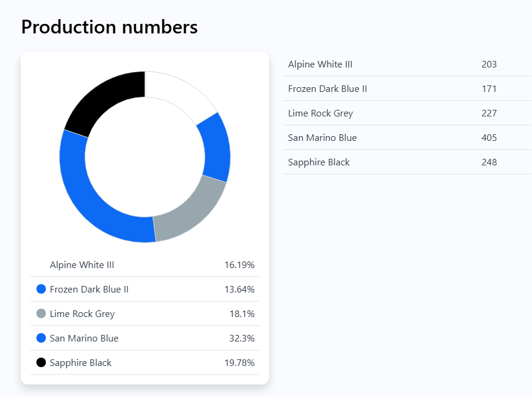Screen dimensions: 532x397
Task: Select San Marino Blue table row
Action: pos(407,137)
